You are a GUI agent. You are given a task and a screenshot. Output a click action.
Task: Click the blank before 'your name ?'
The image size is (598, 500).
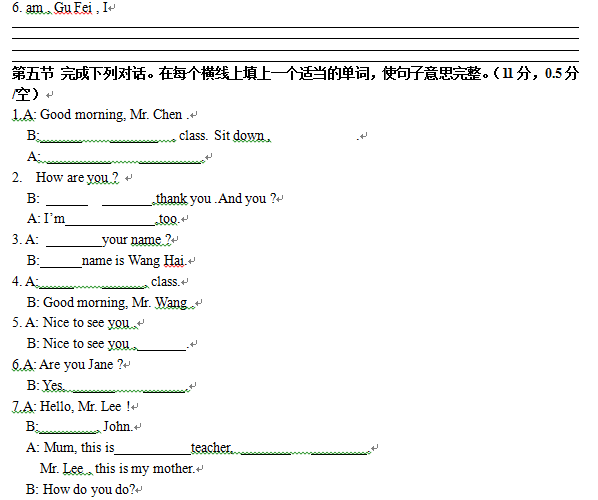(74, 244)
